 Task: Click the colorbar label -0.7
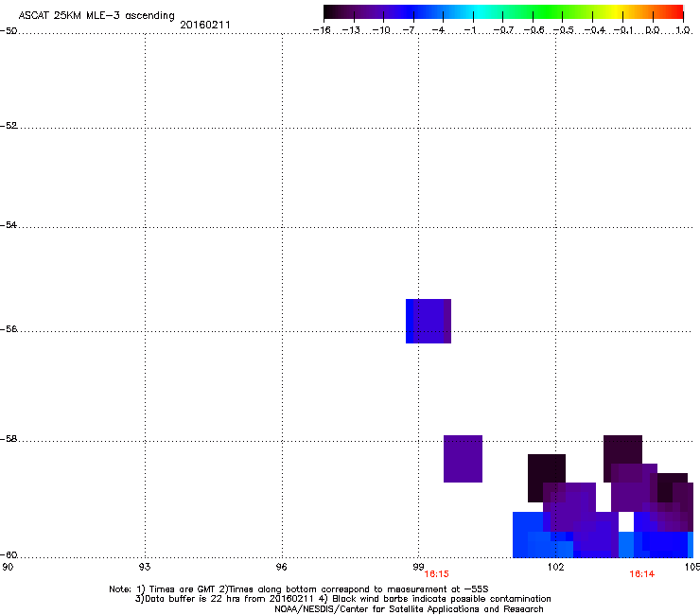[503, 30]
